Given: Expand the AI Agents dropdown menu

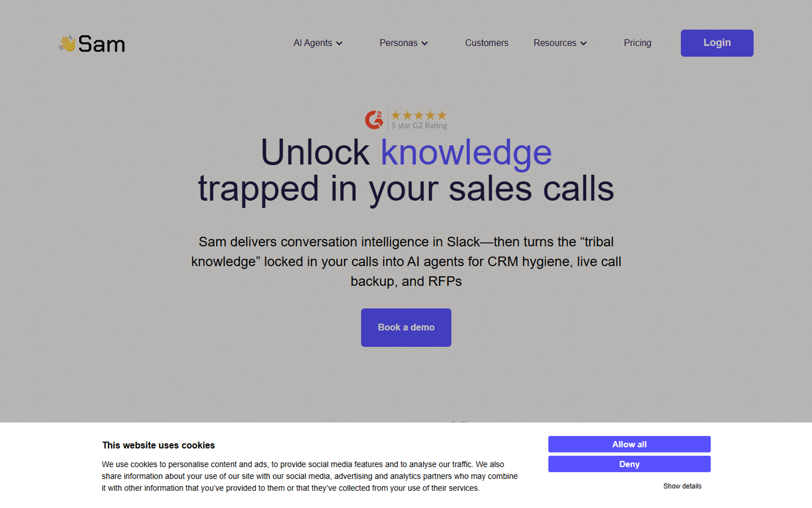Looking at the screenshot, I should pyautogui.click(x=318, y=43).
